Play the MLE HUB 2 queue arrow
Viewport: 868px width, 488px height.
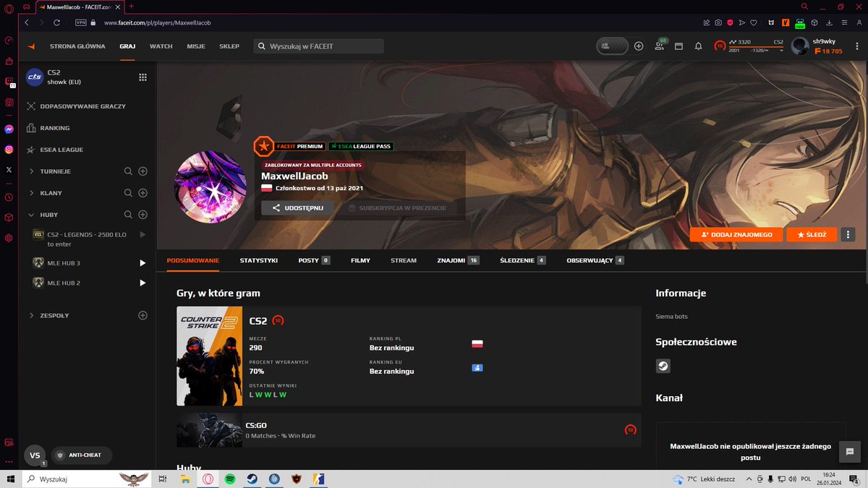tap(142, 283)
